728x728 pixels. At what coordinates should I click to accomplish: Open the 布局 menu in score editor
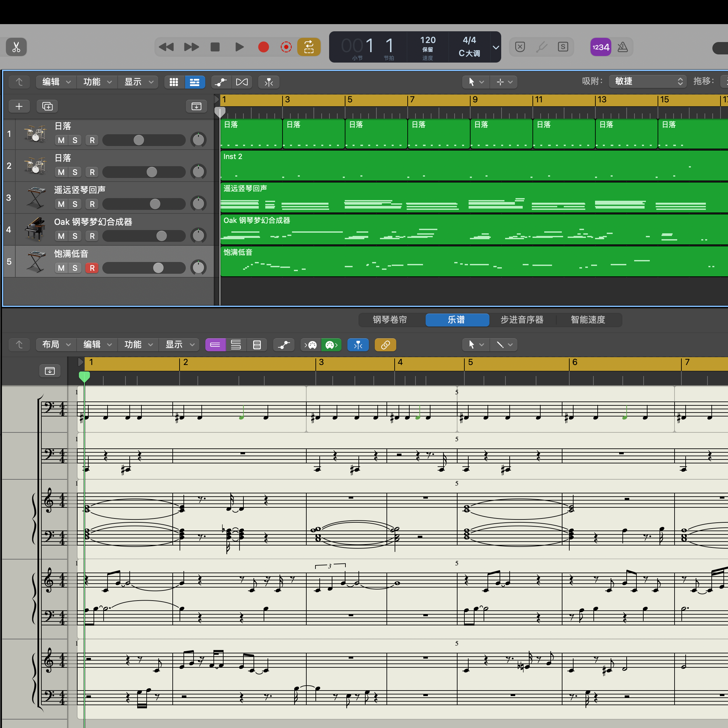[x=56, y=344]
